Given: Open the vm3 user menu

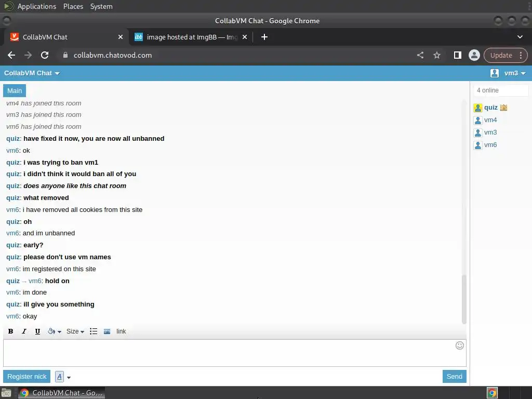Looking at the screenshot, I should coord(515,73).
